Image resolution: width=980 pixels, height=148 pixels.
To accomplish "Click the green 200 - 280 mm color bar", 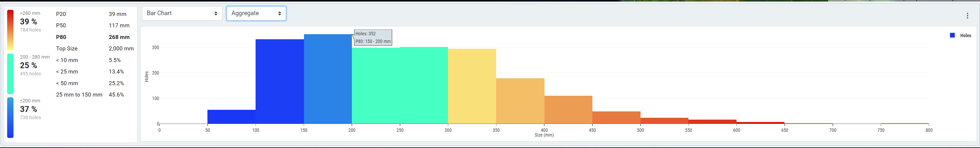I will [10, 74].
